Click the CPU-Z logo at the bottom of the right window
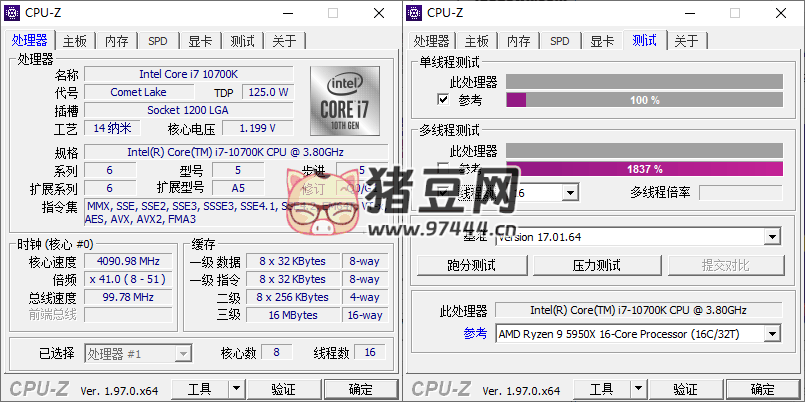Viewport: 806px width, 402px height. pyautogui.click(x=441, y=389)
